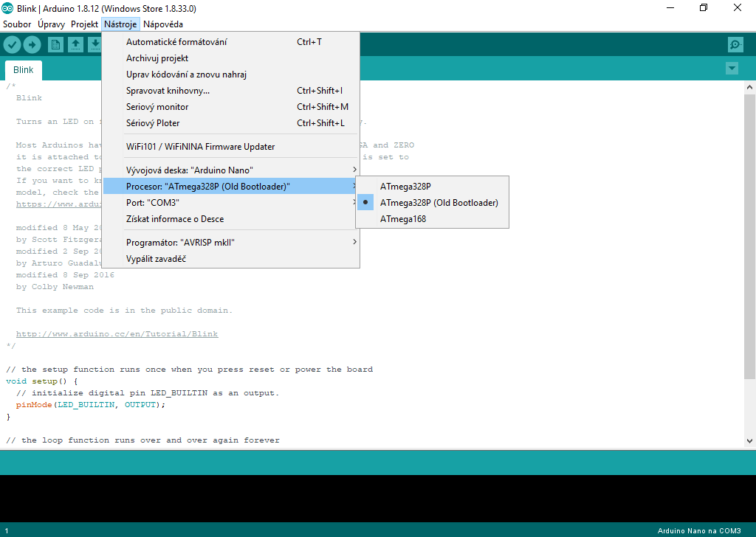
Task: Select the ATmega328P processor option
Action: [405, 187]
